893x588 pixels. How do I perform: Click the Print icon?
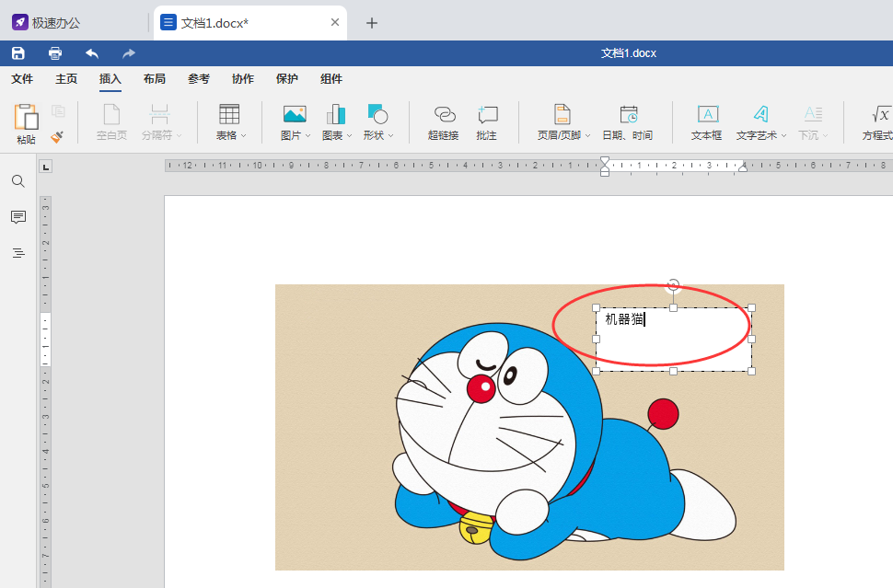coord(54,52)
